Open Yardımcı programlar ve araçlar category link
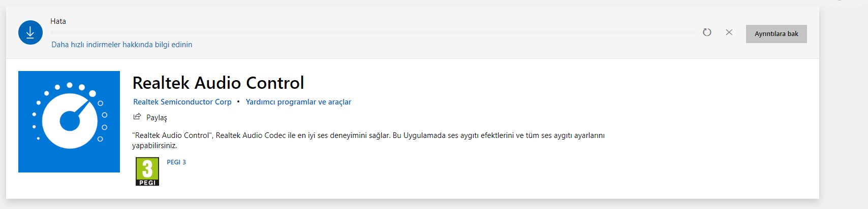 (298, 102)
